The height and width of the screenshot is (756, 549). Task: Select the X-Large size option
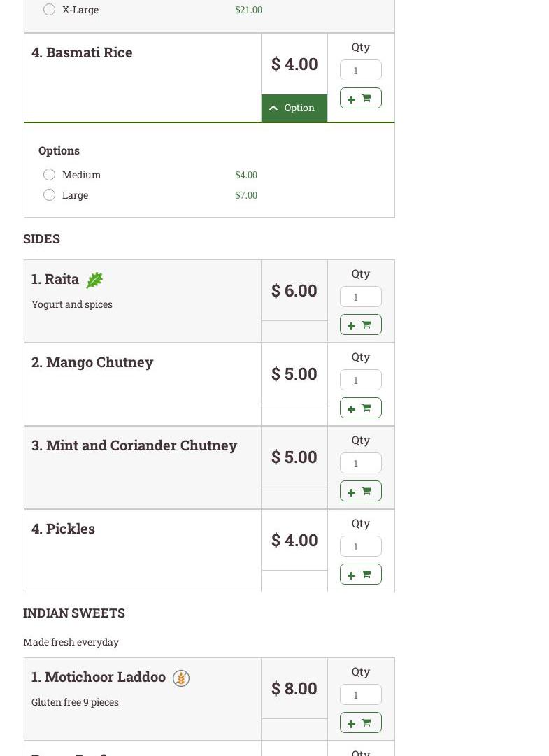tap(49, 10)
